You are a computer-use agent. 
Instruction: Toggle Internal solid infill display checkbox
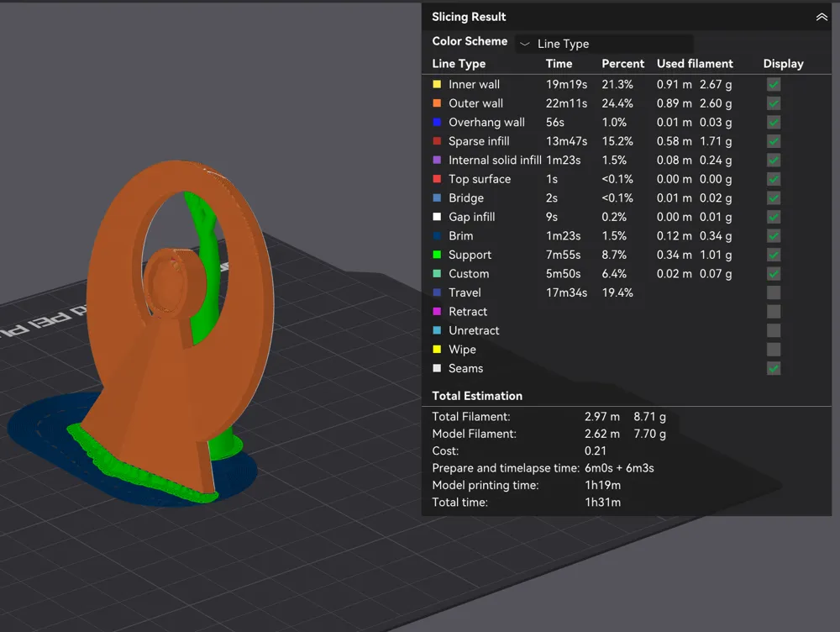tap(773, 161)
